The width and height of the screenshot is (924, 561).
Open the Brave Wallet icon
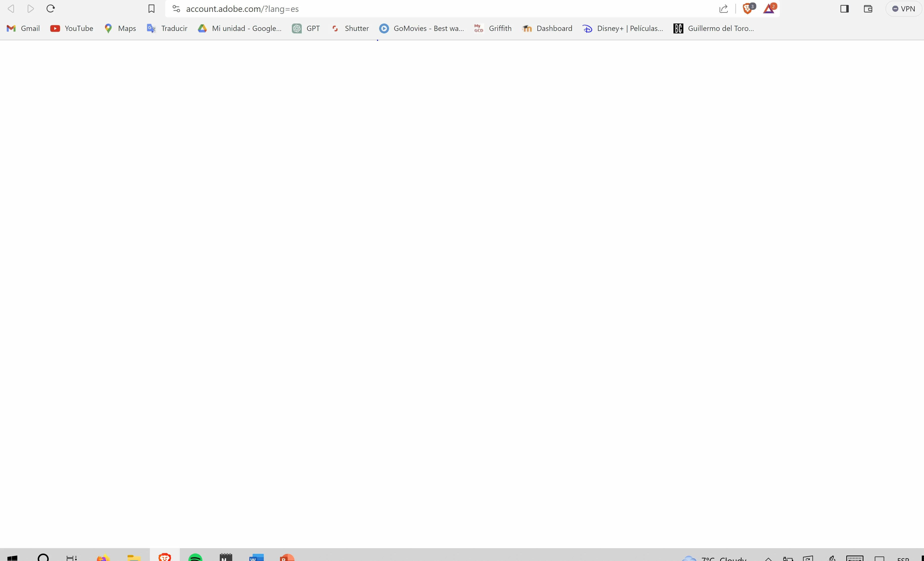tap(868, 9)
